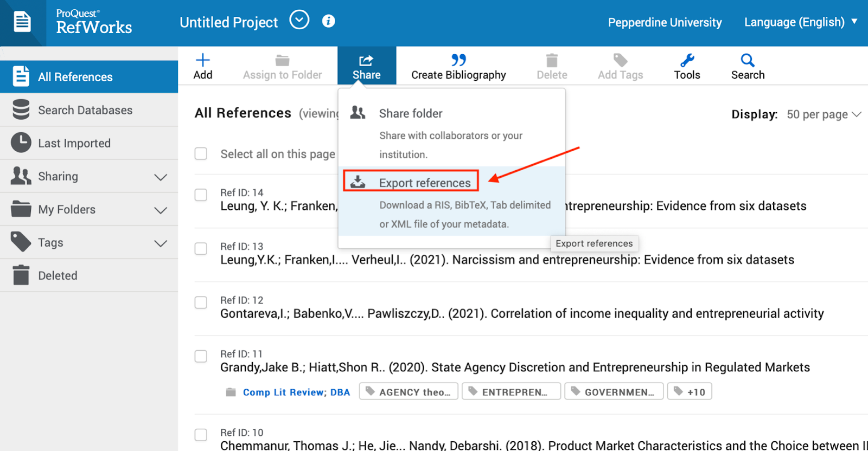This screenshot has height=451, width=868.
Task: Click the Create Bibliography label
Action: click(x=458, y=75)
